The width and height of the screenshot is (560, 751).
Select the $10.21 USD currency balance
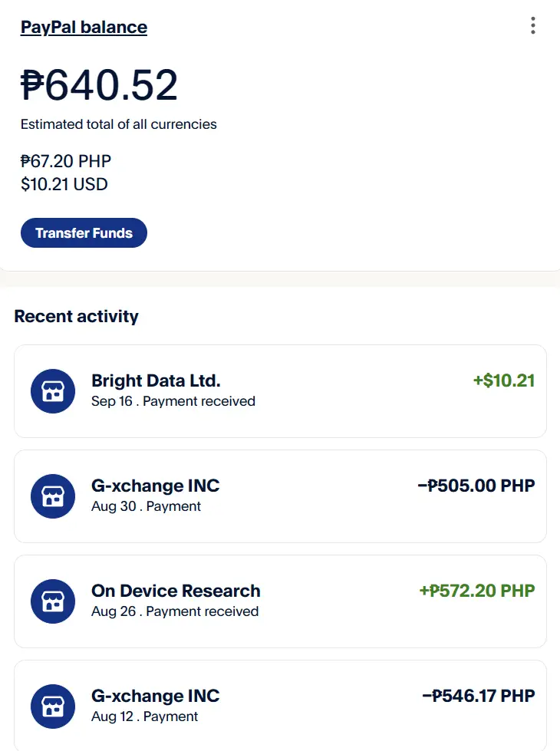64,184
